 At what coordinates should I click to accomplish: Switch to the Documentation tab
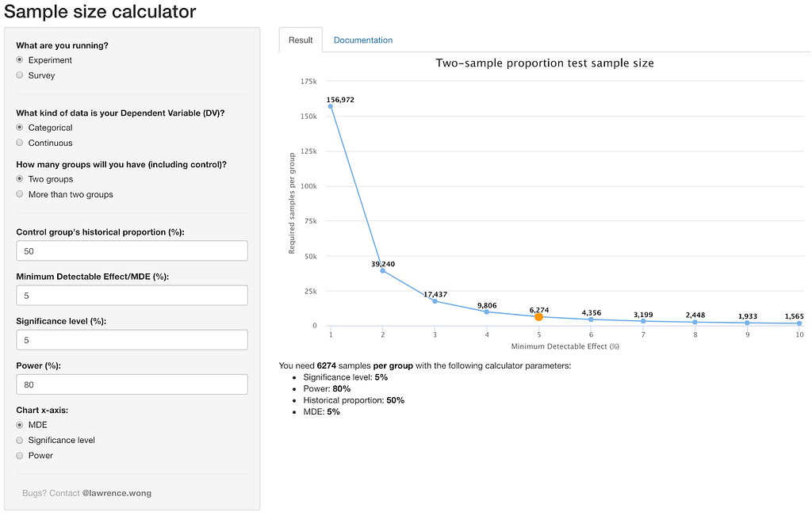(x=362, y=40)
